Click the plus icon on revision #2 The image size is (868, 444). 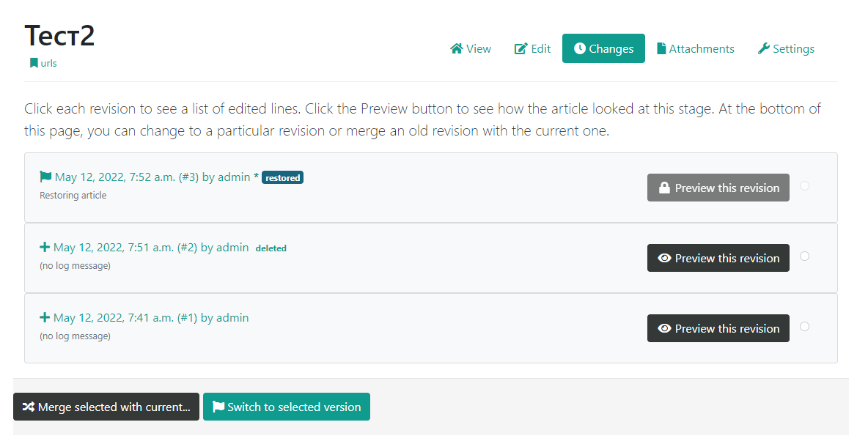(45, 248)
